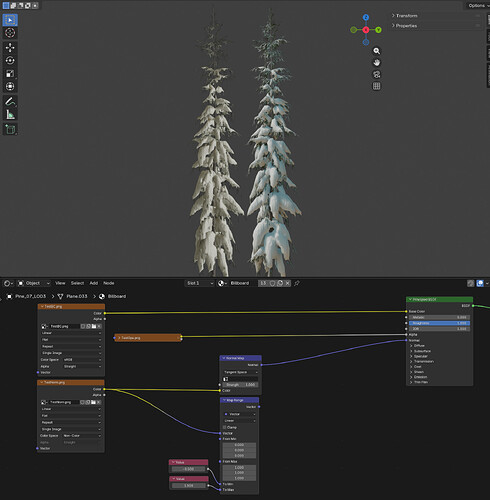Toggle the node editor pin icon
The width and height of the screenshot is (490, 500).
(297, 283)
